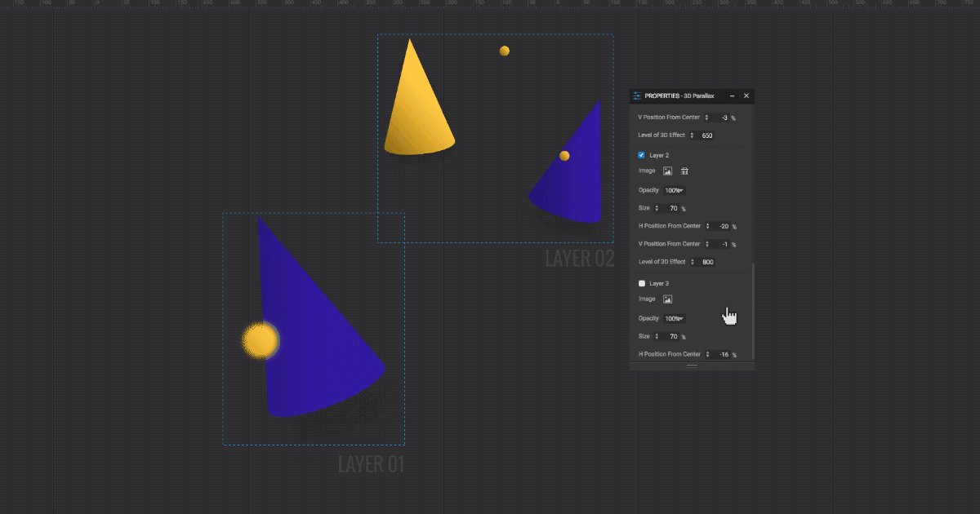Choose image for Layer 3
Viewport: 980px width, 514px height.
667,299
